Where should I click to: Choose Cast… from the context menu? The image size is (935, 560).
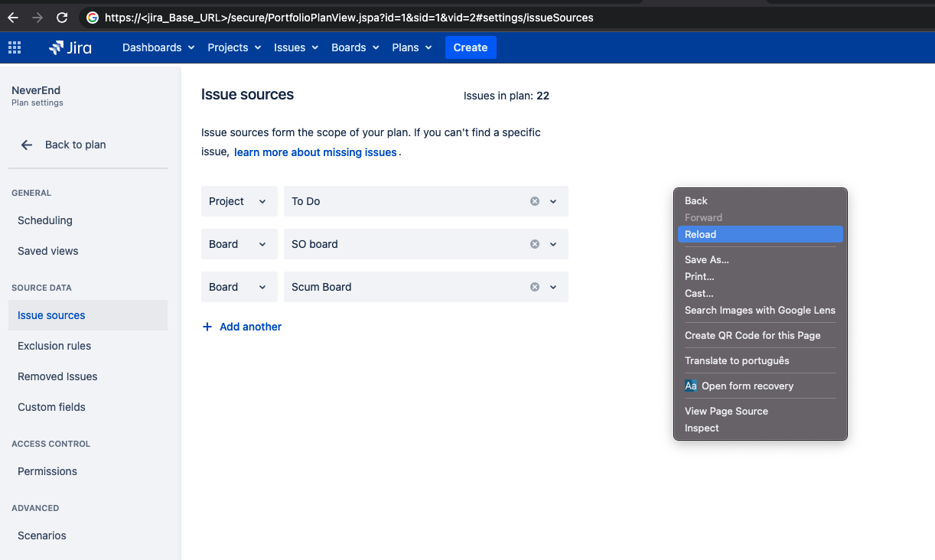pos(761,293)
